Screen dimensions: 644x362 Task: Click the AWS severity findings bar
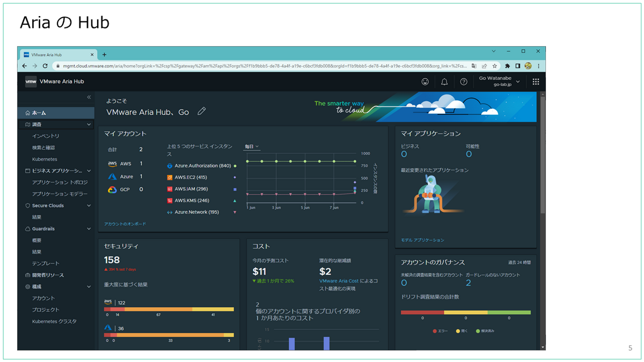tap(169, 309)
